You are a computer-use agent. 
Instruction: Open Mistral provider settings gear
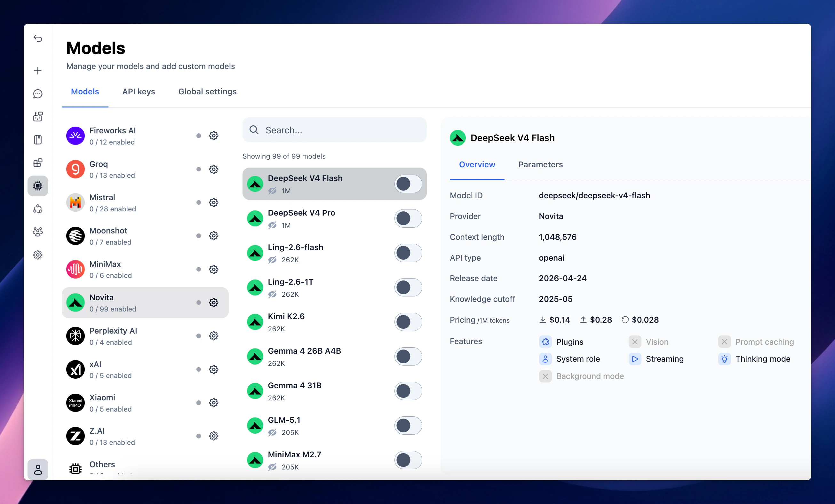point(213,202)
